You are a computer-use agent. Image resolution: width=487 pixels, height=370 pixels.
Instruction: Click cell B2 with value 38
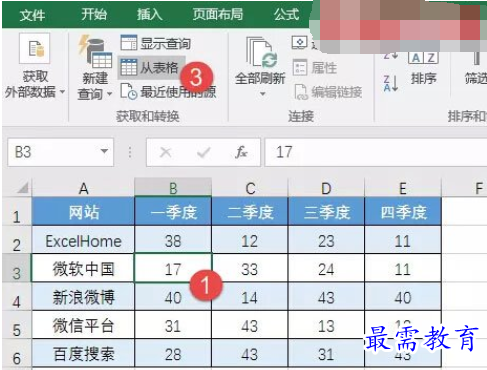point(173,240)
